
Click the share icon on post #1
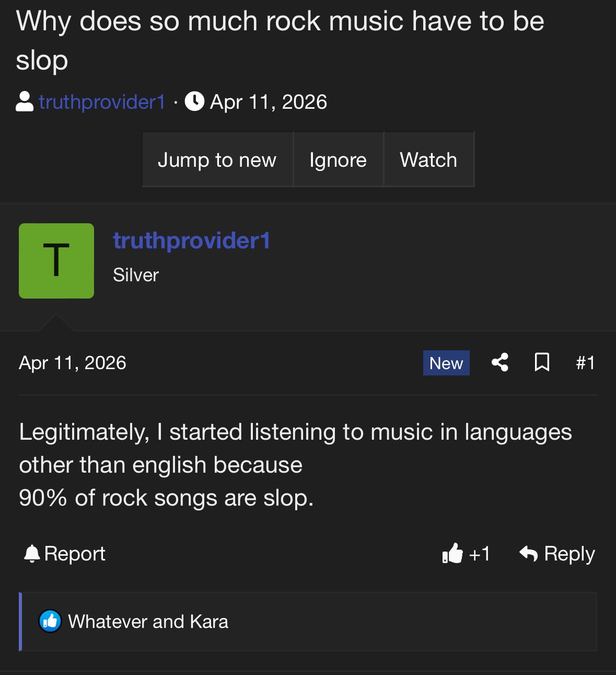point(500,362)
